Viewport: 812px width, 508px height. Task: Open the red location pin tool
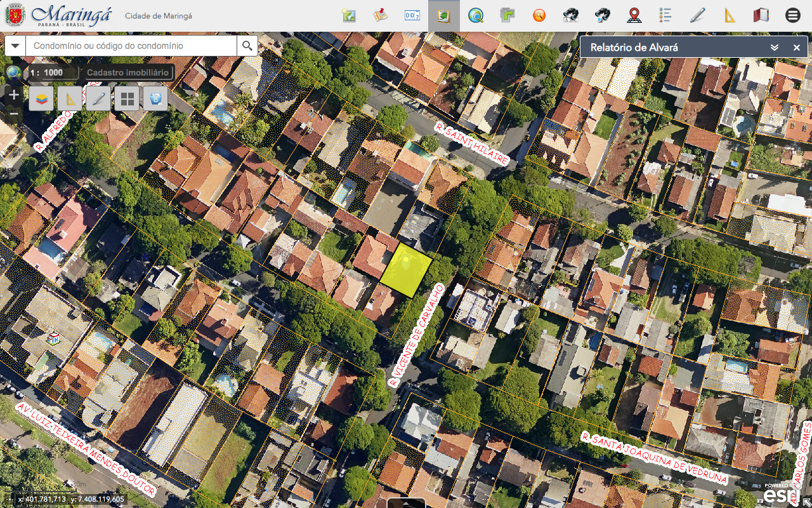[634, 15]
